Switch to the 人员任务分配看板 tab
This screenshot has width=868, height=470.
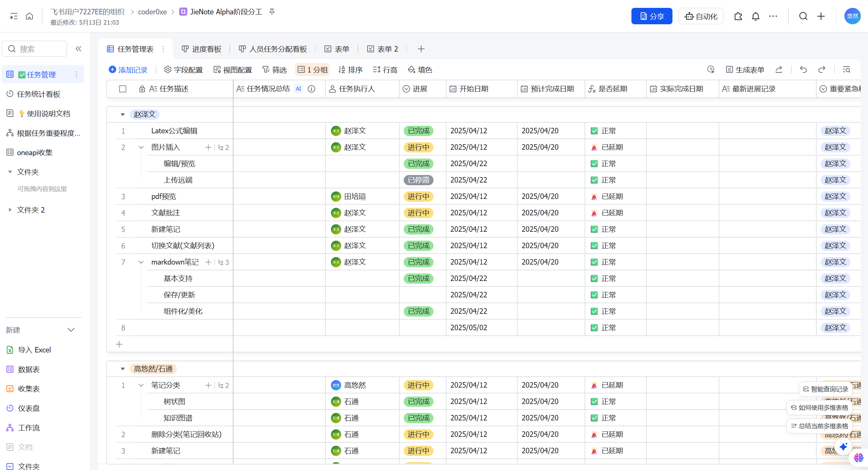pos(273,49)
